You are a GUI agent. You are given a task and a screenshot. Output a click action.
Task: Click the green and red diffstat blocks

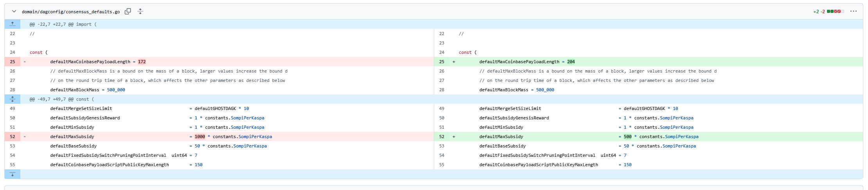[835, 12]
